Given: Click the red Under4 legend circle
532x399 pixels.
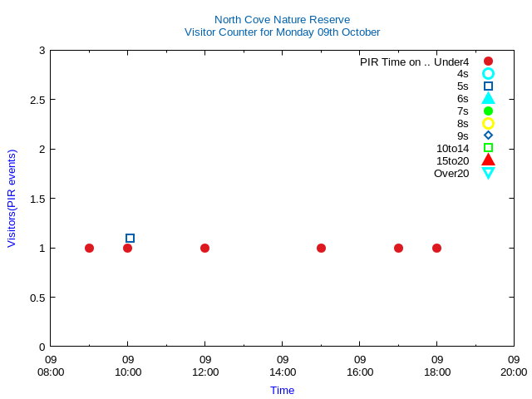Looking at the screenshot, I should (489, 62).
